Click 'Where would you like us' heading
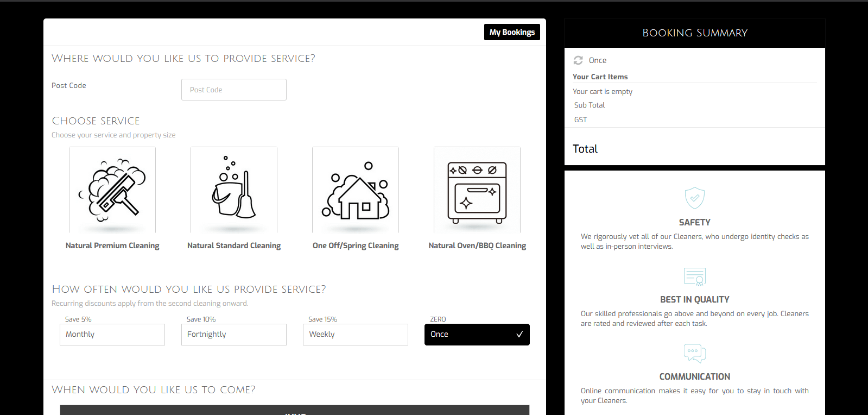The width and height of the screenshot is (868, 415). point(183,58)
